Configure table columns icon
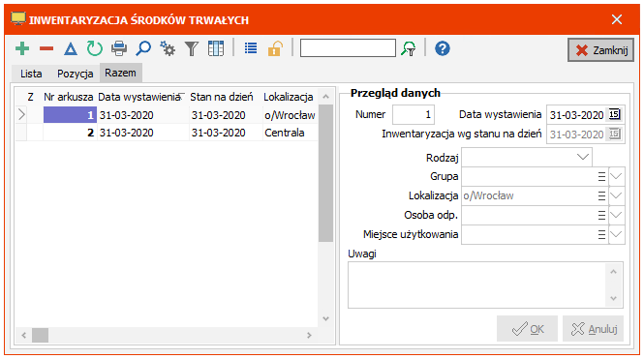This screenshot has width=644, height=359. (216, 48)
